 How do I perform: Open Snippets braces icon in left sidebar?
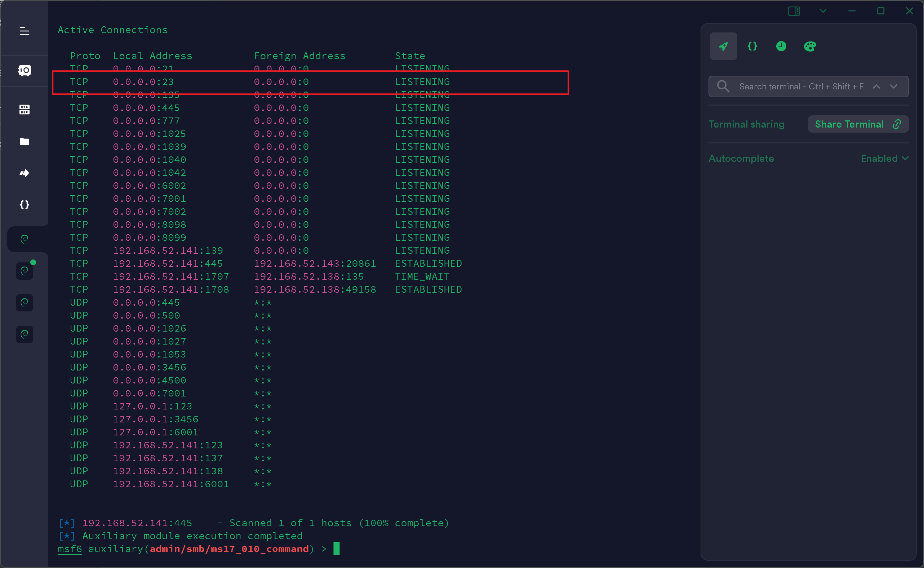pyautogui.click(x=25, y=205)
